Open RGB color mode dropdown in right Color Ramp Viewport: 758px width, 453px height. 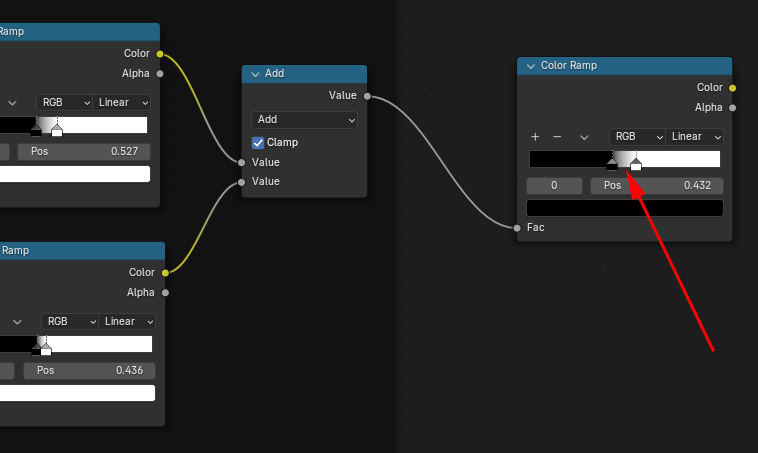coord(637,137)
